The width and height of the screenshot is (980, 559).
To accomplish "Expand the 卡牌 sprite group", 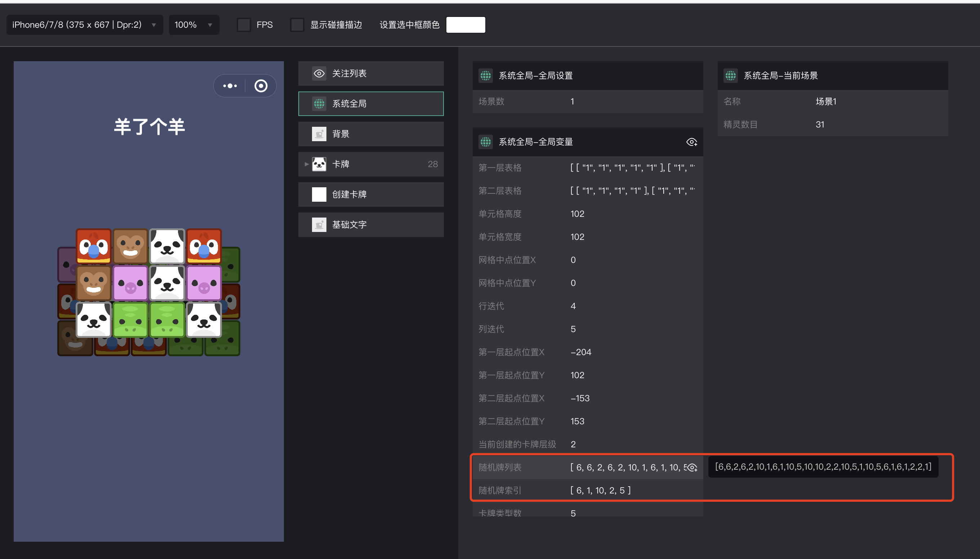I will tap(307, 164).
